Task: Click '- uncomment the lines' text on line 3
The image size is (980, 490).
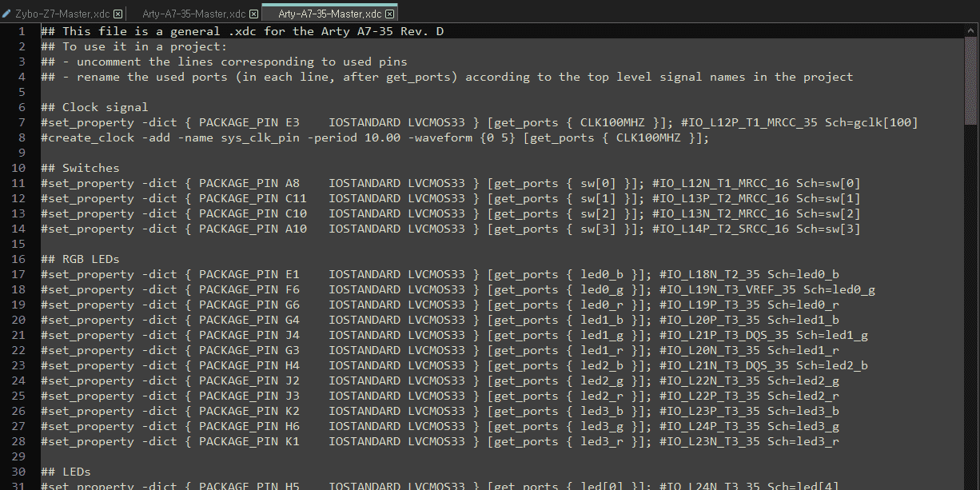Action: point(139,62)
